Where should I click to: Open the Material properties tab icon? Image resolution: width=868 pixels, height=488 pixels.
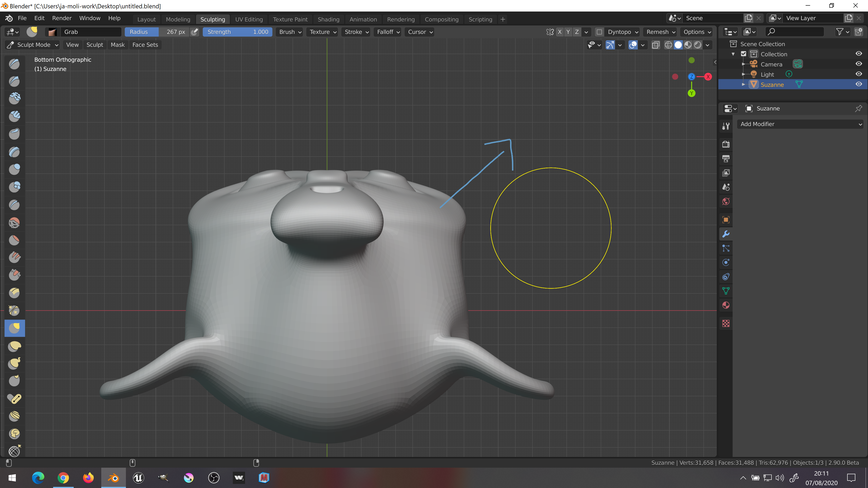(x=726, y=305)
